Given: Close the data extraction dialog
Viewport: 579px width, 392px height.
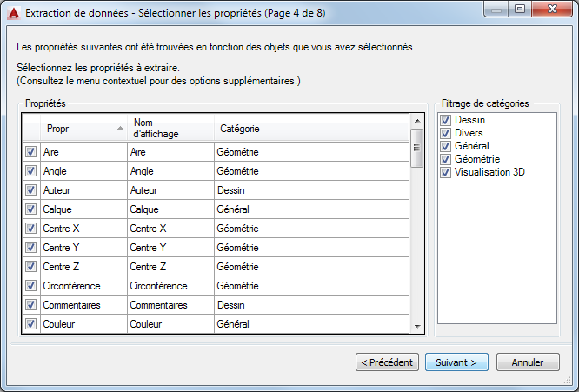Looking at the screenshot, I should (x=553, y=10).
